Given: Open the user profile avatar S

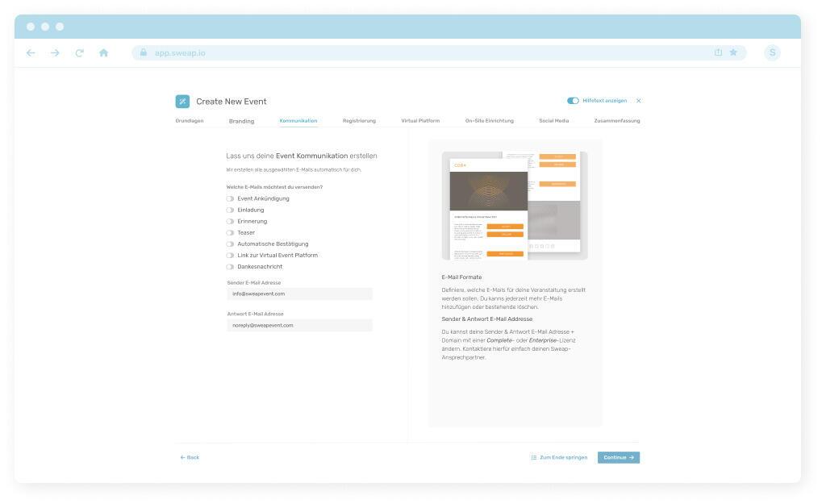Looking at the screenshot, I should click(772, 52).
